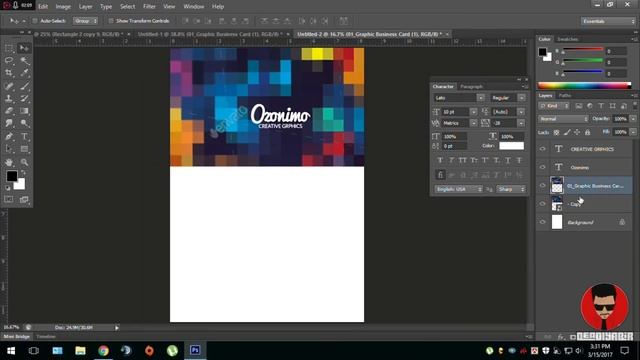The height and width of the screenshot is (360, 640).
Task: Open the Opacity slider dropdown arrow
Action: [x=633, y=119]
